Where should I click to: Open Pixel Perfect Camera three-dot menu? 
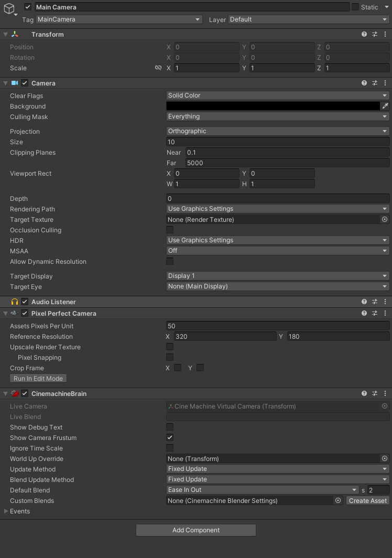(385, 313)
